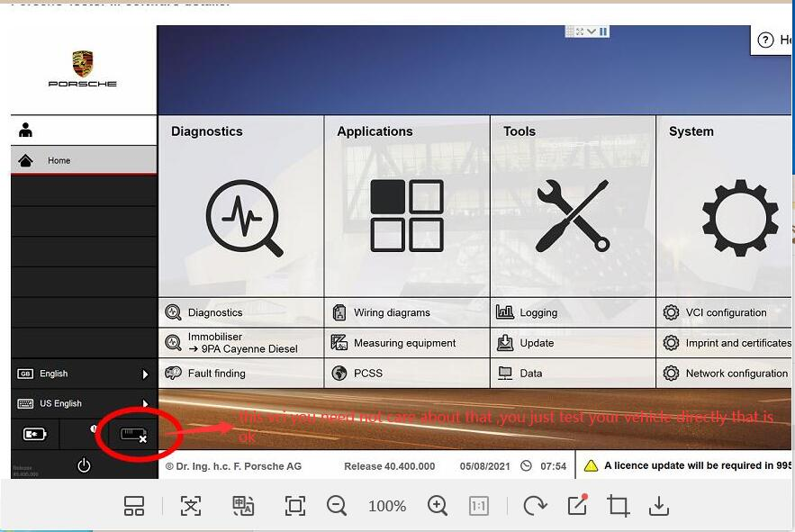Click the VCI connection status icon
The image size is (795, 532).
tap(133, 435)
